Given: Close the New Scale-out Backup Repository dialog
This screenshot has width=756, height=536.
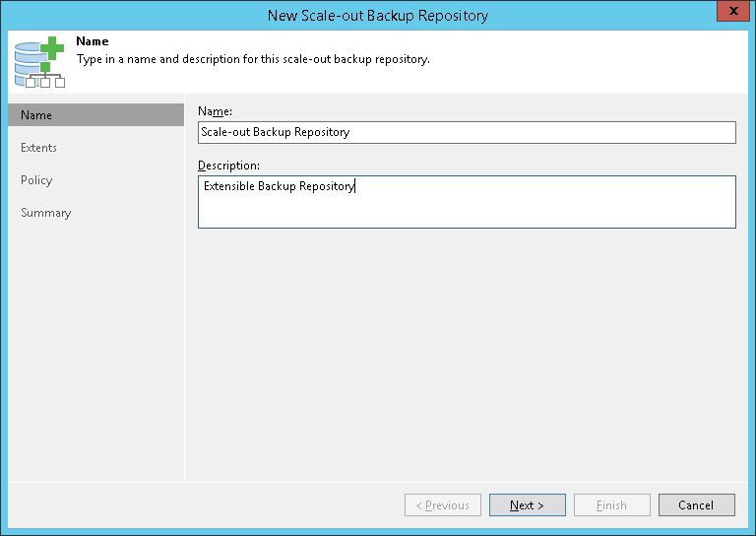Looking at the screenshot, I should click(x=730, y=15).
